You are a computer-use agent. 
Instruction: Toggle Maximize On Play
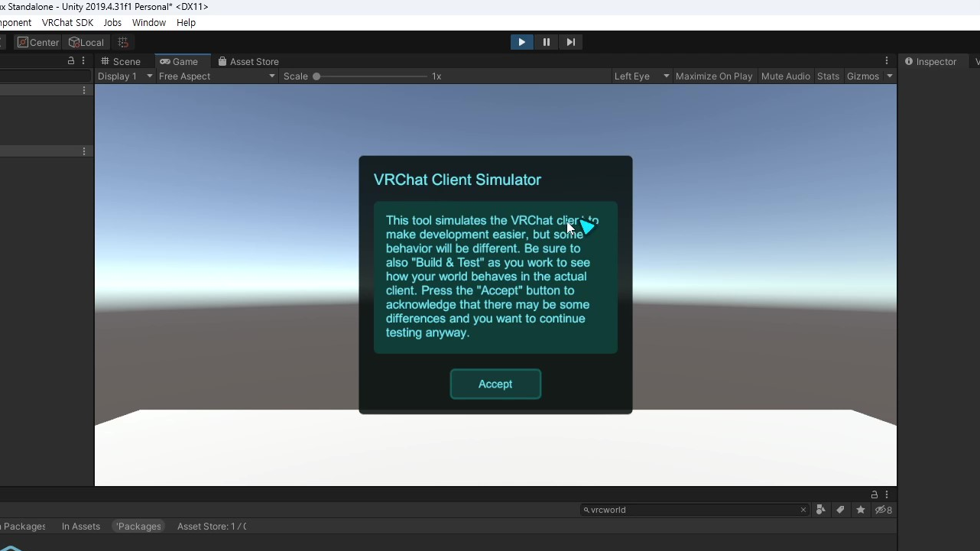click(x=714, y=76)
